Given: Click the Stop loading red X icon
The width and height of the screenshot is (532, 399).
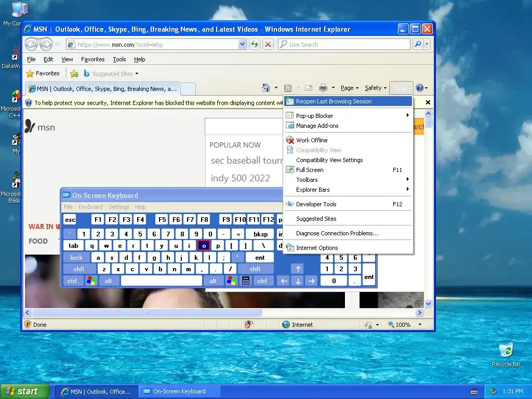Looking at the screenshot, I should (x=268, y=45).
